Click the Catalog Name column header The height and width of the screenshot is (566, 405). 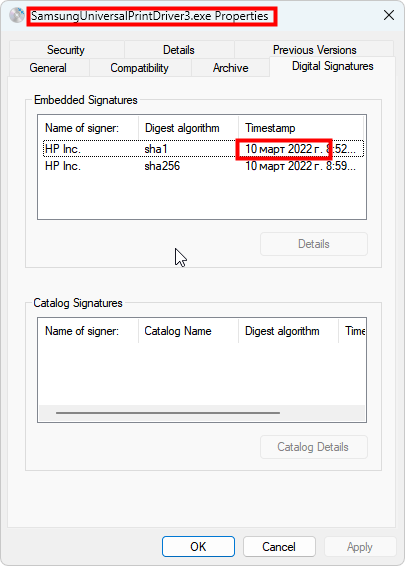click(188, 331)
